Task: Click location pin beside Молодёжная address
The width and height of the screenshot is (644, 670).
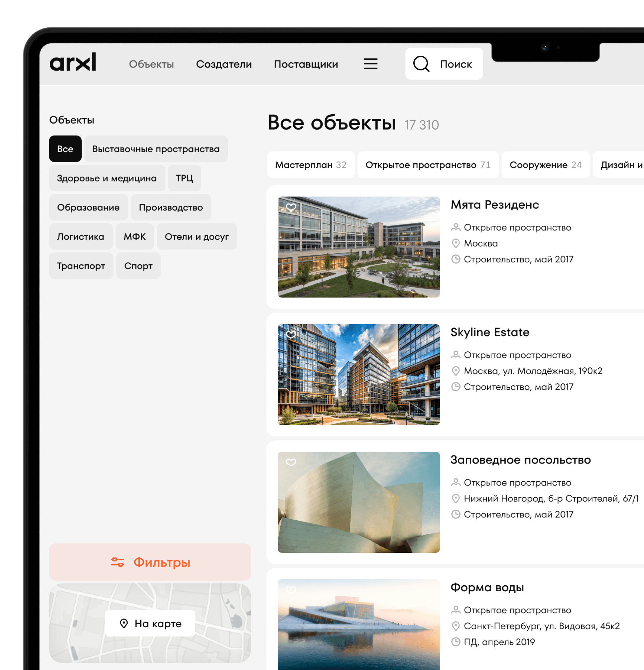Action: click(456, 371)
